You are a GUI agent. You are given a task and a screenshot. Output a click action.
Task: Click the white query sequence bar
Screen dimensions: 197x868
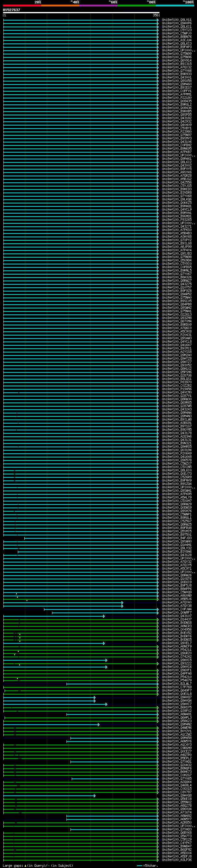coord(81,12)
